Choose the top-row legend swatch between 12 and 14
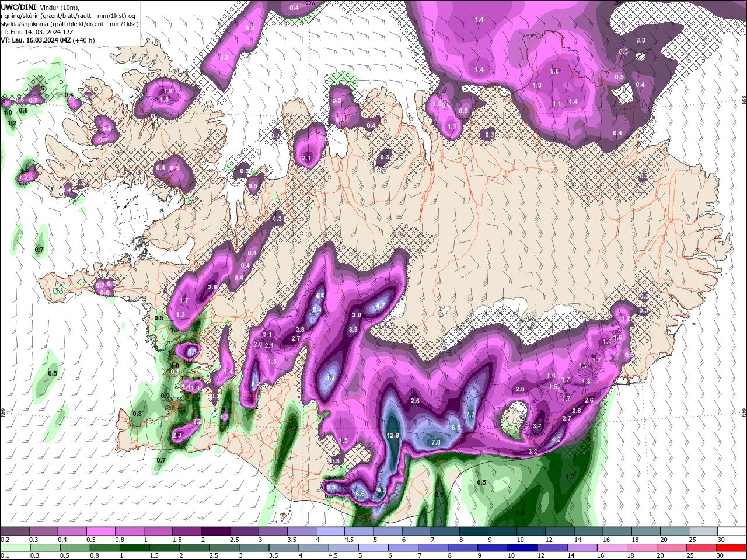 click(x=560, y=531)
